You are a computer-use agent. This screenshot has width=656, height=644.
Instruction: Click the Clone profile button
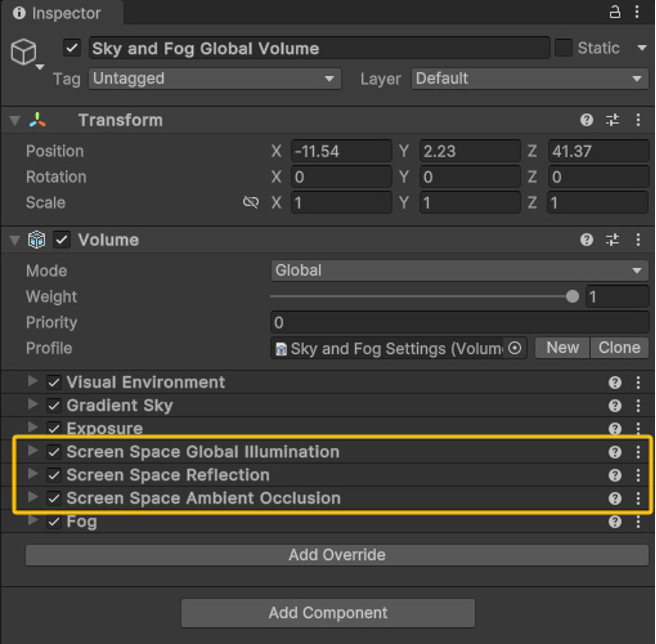tap(619, 348)
